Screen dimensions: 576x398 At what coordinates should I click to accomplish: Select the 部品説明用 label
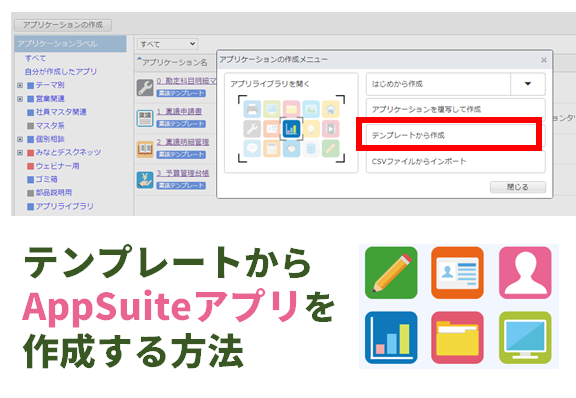click(x=54, y=193)
